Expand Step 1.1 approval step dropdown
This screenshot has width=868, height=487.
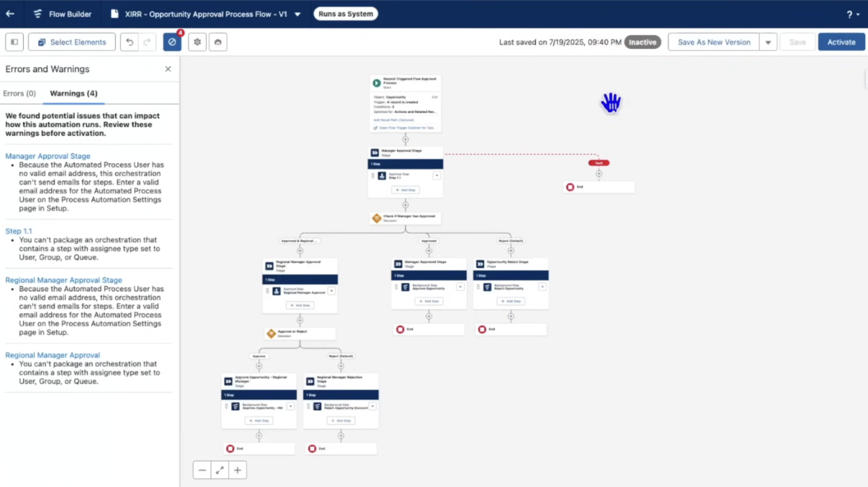click(x=437, y=176)
